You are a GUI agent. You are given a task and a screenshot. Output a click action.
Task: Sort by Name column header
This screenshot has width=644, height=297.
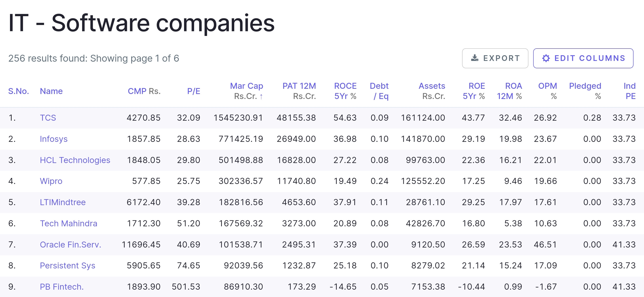51,91
